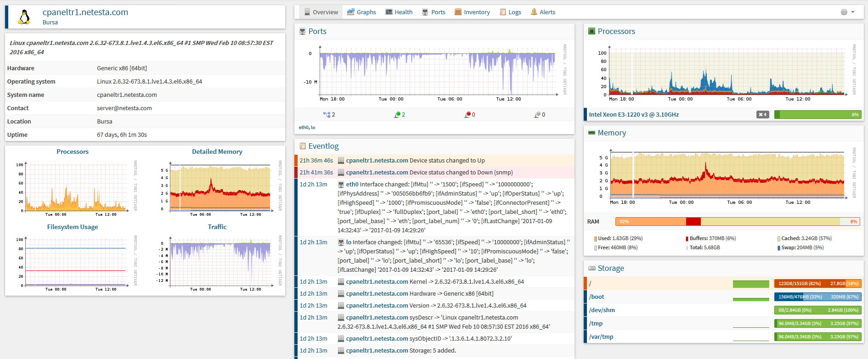Click the Linux penguin device icon
This screenshot has height=359, width=868.
point(24,17)
